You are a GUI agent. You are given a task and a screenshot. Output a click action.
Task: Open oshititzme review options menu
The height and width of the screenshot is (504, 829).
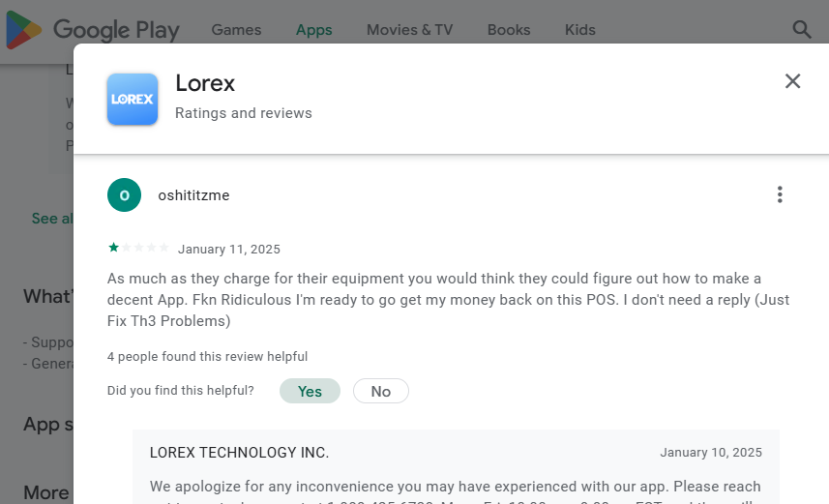tap(780, 194)
